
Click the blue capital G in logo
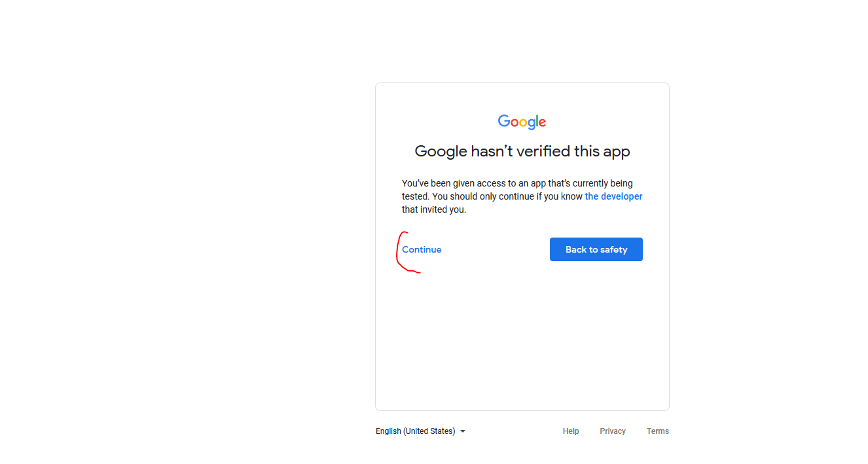click(x=504, y=121)
